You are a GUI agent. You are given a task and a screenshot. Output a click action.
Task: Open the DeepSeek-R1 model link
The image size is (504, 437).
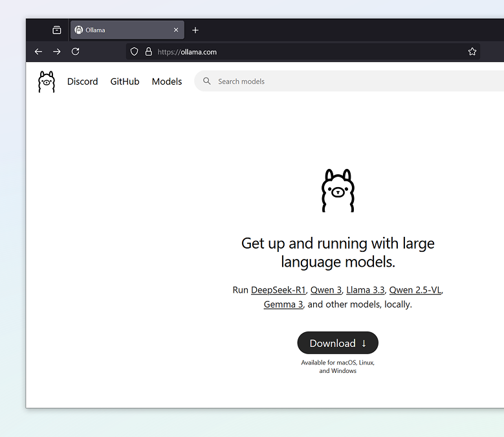coord(278,290)
